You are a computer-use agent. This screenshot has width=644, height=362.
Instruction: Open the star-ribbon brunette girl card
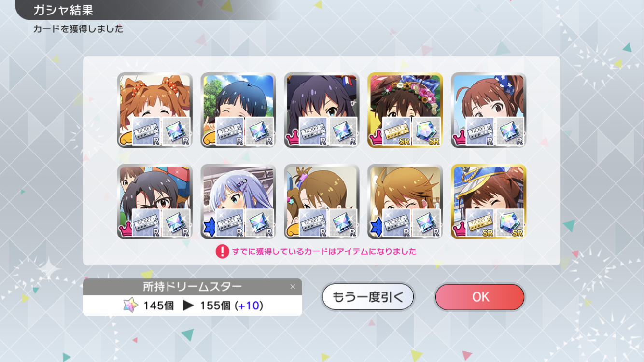(489, 110)
